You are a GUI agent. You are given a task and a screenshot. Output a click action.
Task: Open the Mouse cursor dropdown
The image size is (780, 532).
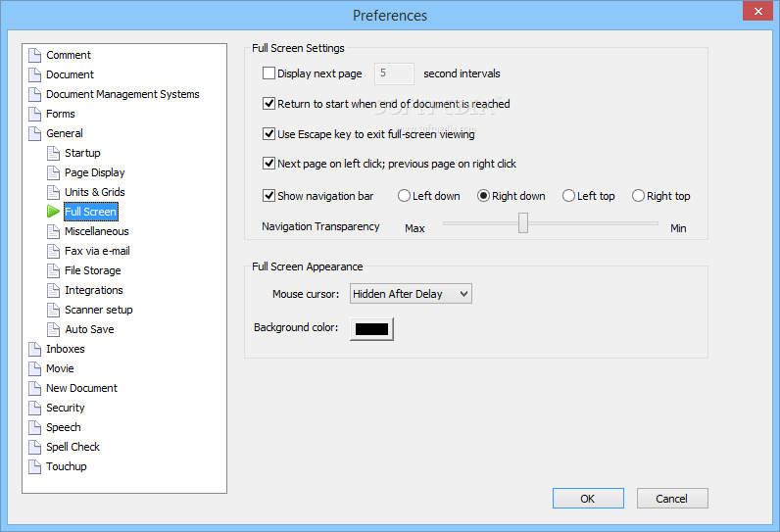click(411, 294)
